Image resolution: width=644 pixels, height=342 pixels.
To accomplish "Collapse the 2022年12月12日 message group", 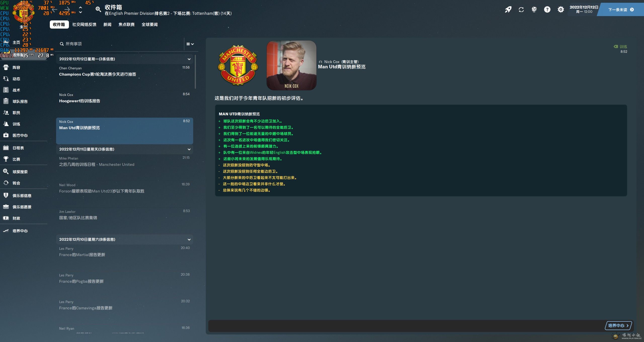I will tap(189, 59).
